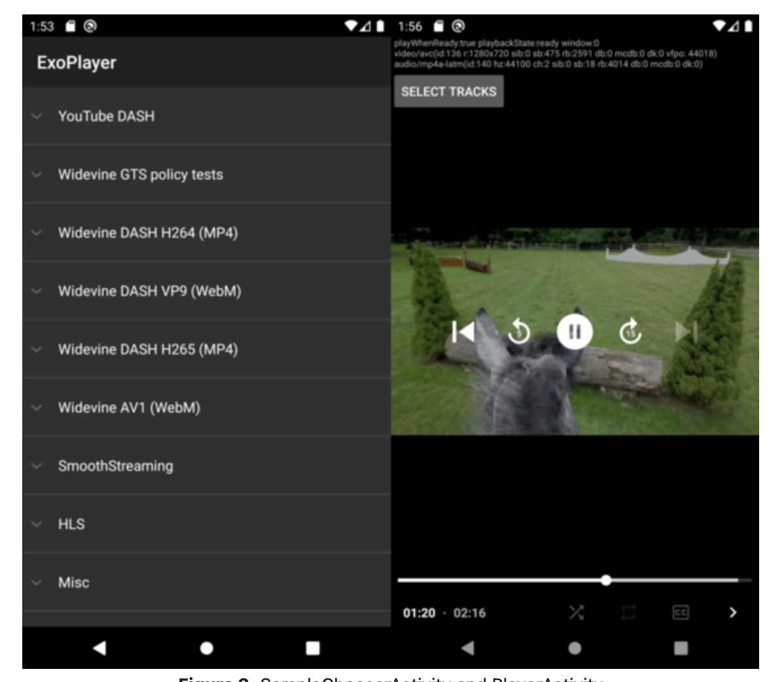Skip to next track
The width and height of the screenshot is (784, 682).
686,331
